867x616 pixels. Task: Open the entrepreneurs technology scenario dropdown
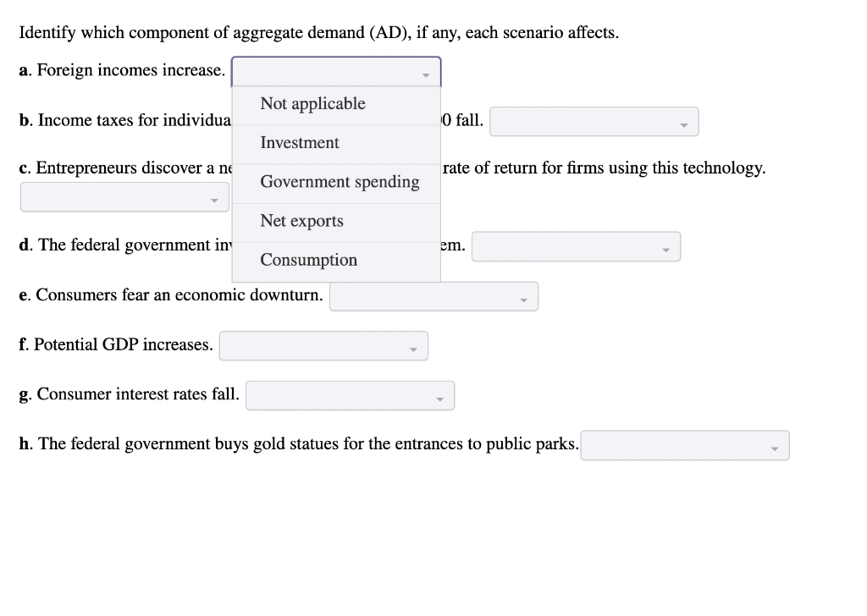pos(123,197)
